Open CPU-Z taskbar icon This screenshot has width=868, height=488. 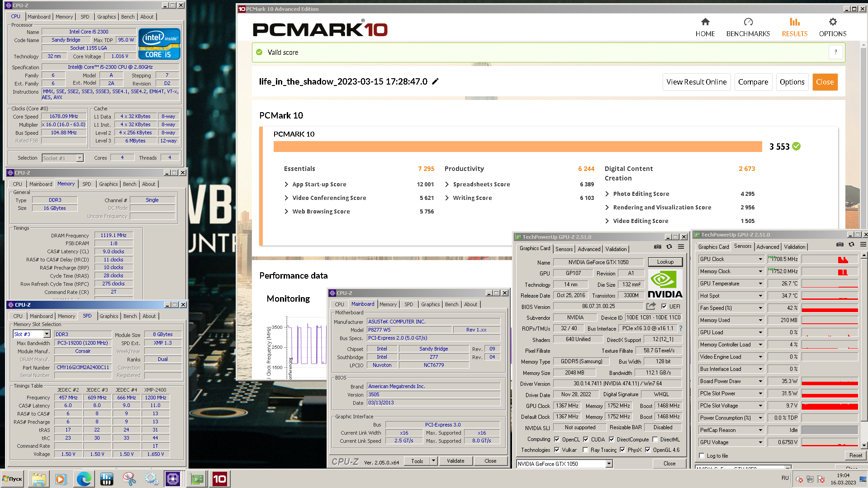[x=173, y=479]
